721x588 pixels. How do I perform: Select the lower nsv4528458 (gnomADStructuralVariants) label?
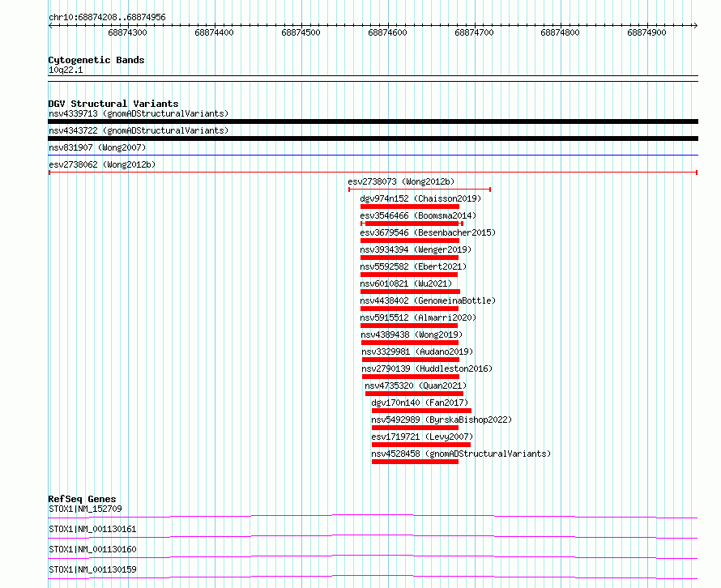pyautogui.click(x=461, y=454)
